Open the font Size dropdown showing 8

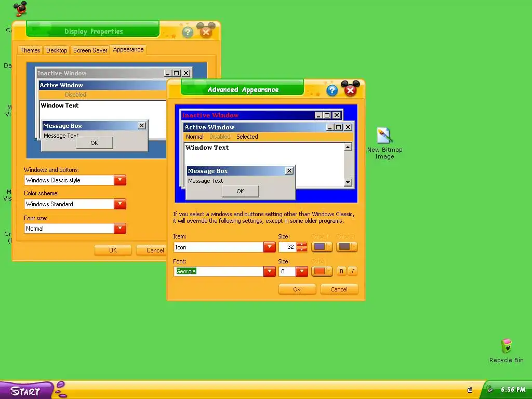click(302, 271)
